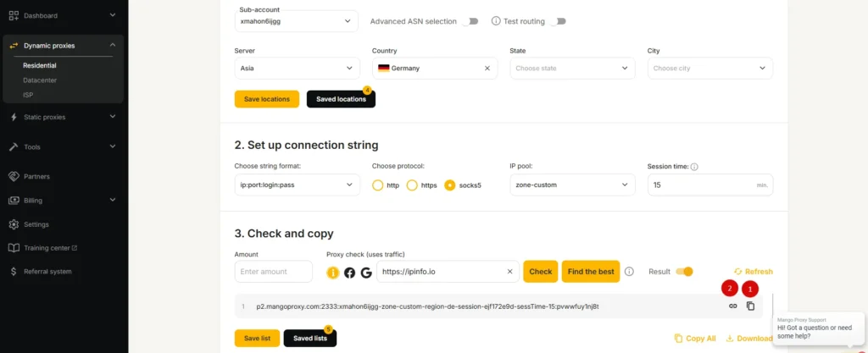868x353 pixels.
Task: Open Datacenter proxies page
Action: point(40,80)
